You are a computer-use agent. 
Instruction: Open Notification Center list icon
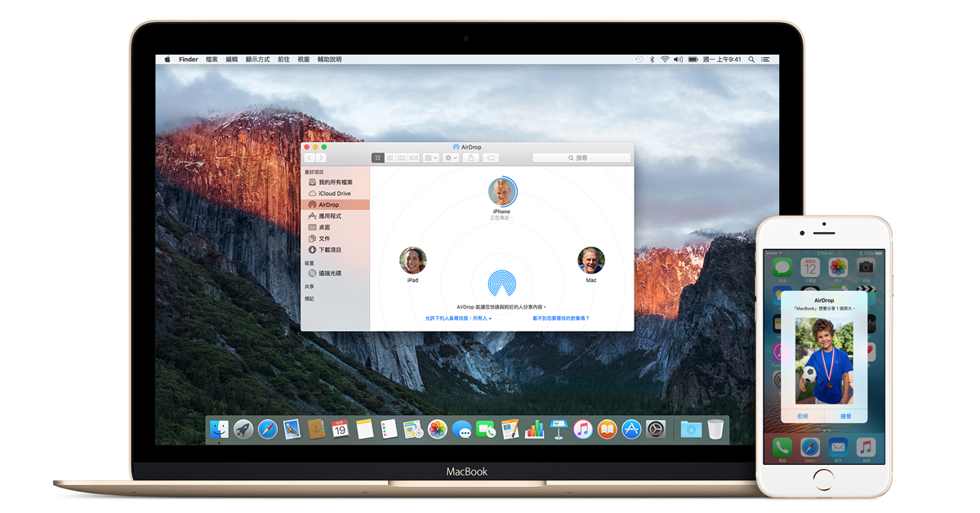pyautogui.click(x=765, y=60)
